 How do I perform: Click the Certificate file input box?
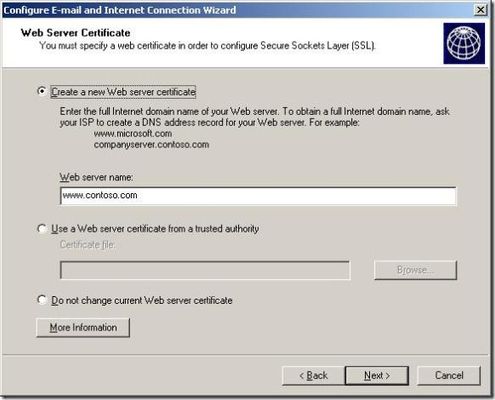205,270
